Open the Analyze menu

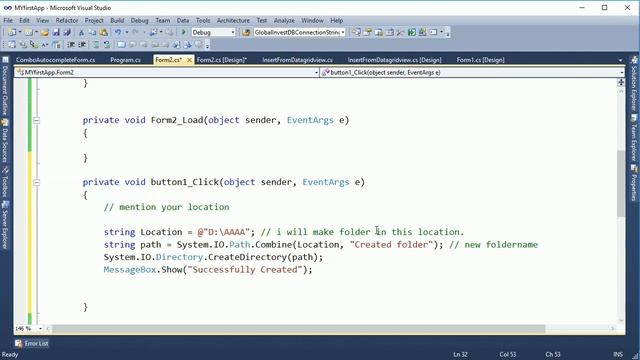click(x=284, y=20)
